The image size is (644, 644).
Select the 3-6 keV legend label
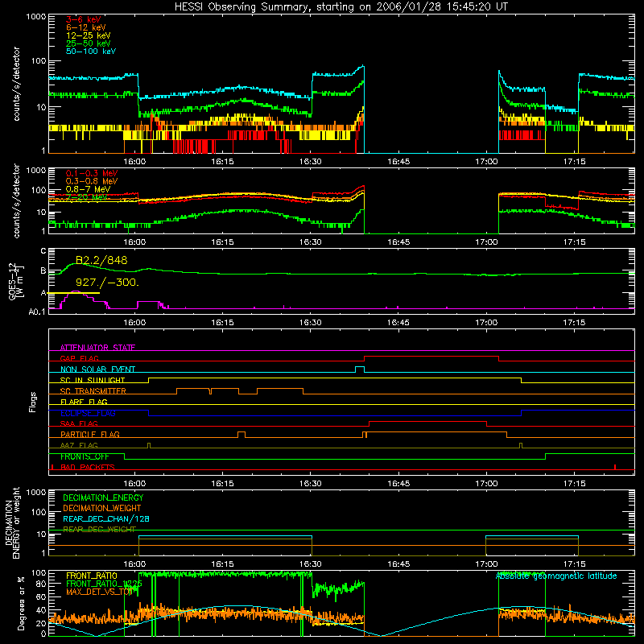pos(83,19)
